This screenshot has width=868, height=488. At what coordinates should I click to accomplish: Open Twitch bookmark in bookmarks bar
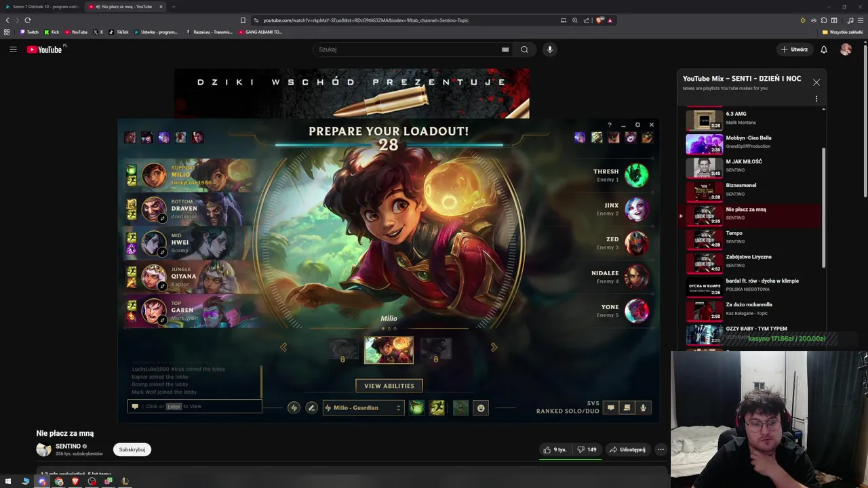(29, 32)
